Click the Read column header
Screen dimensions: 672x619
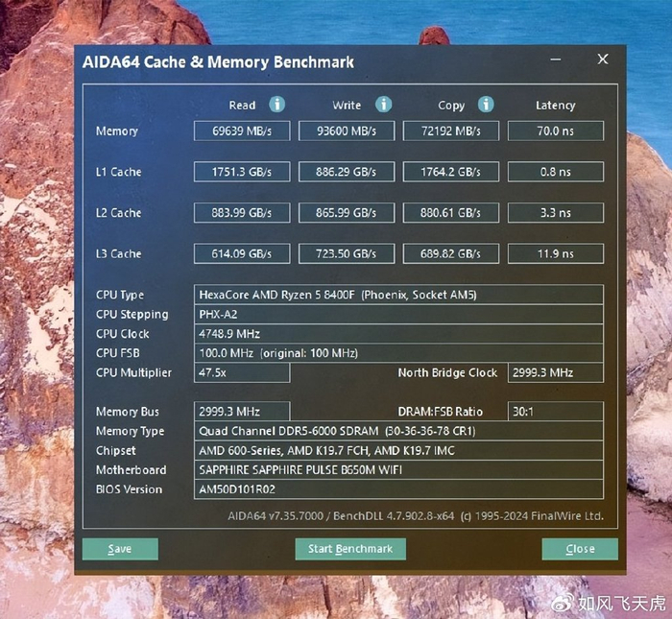click(242, 106)
